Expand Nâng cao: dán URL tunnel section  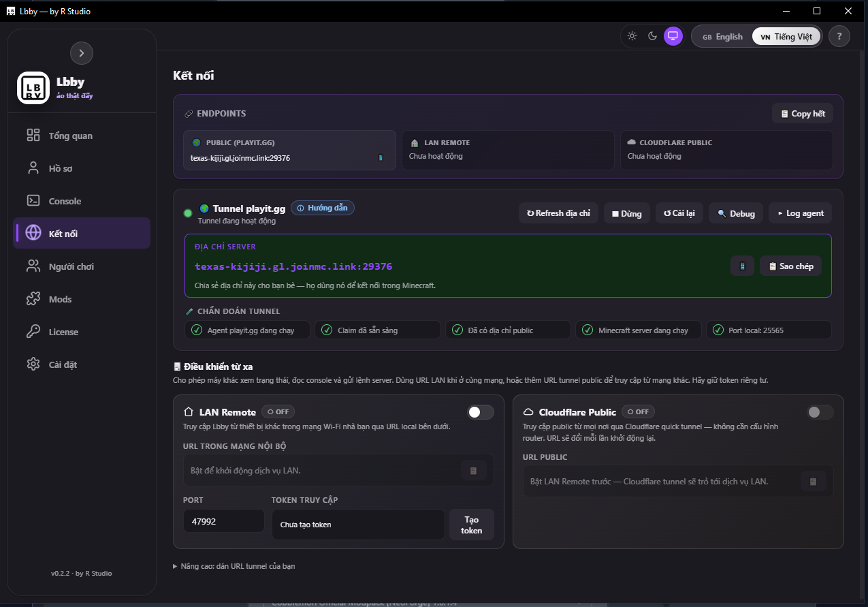coord(234,566)
